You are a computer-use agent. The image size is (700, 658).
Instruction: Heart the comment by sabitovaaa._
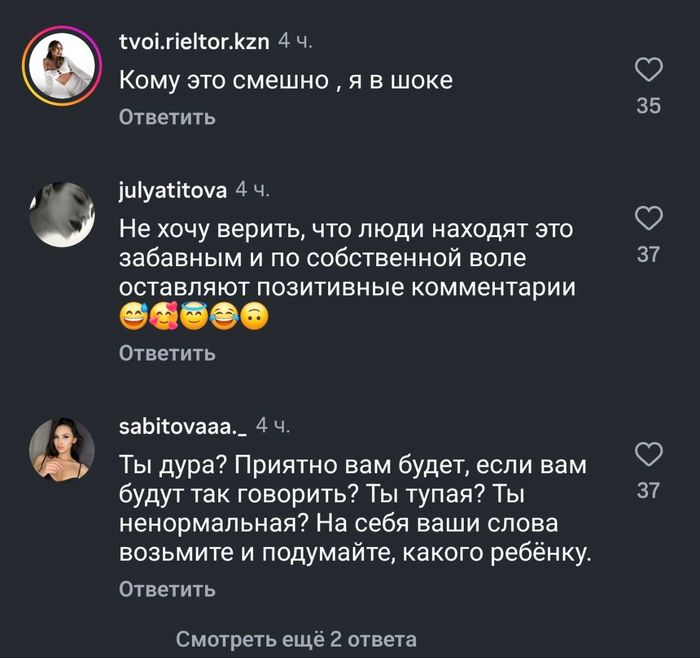pos(649,455)
